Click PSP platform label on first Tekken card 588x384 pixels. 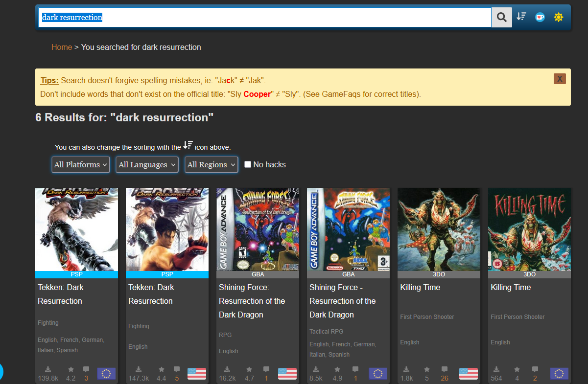pos(76,274)
